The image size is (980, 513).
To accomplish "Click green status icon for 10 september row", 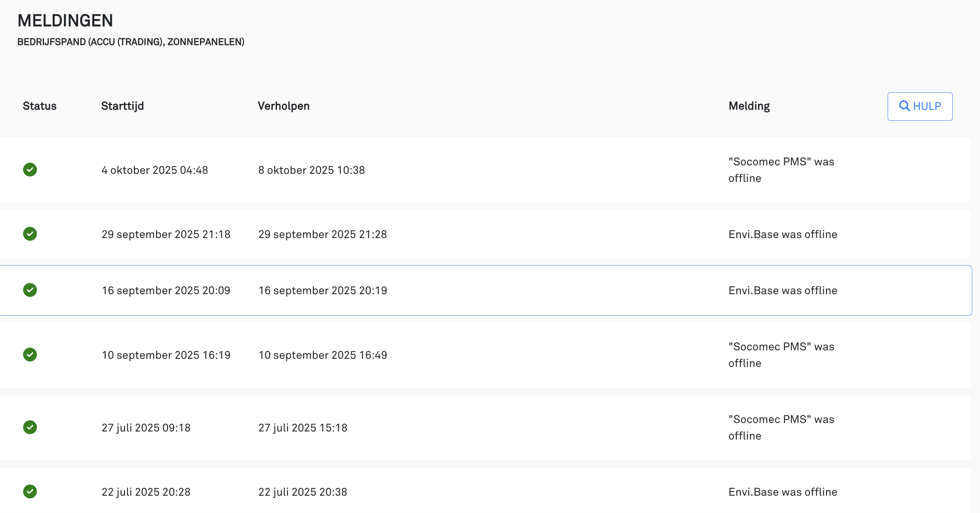I will click(x=30, y=355).
